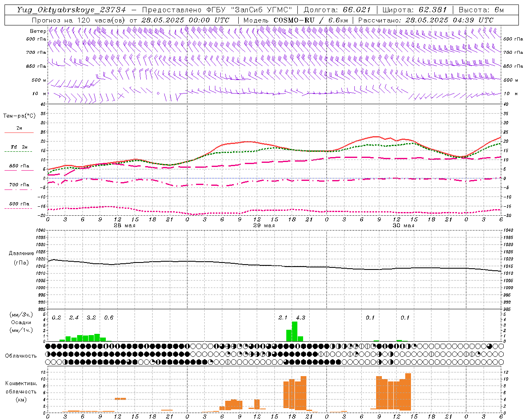The height and width of the screenshot is (420, 525).
Task: Click the Давление panel label
Action: tap(21, 253)
